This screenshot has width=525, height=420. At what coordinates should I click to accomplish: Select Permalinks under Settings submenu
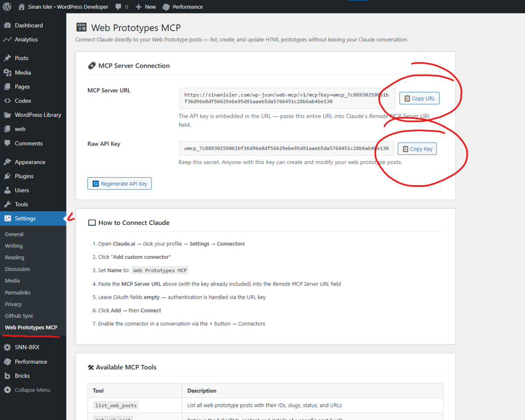tap(17, 292)
